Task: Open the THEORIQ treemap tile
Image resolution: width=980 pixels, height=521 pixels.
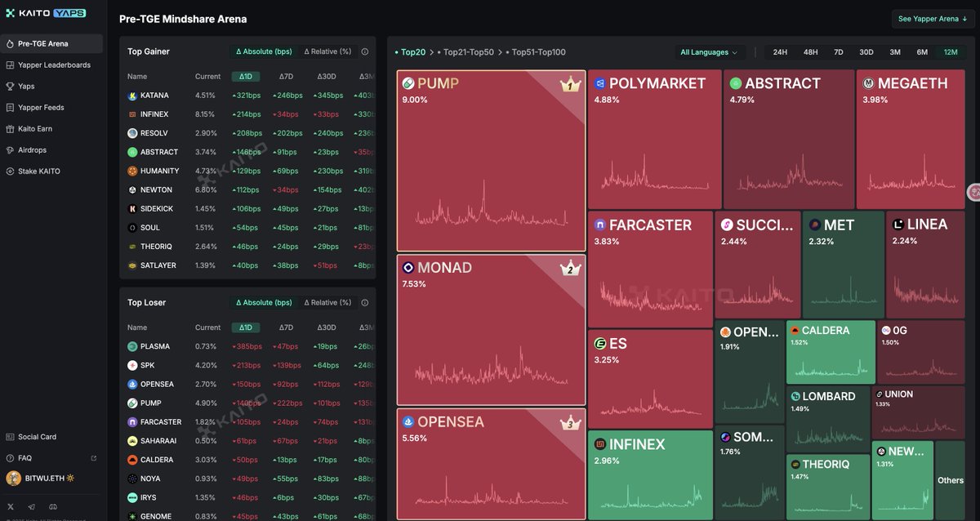Action: [828, 487]
